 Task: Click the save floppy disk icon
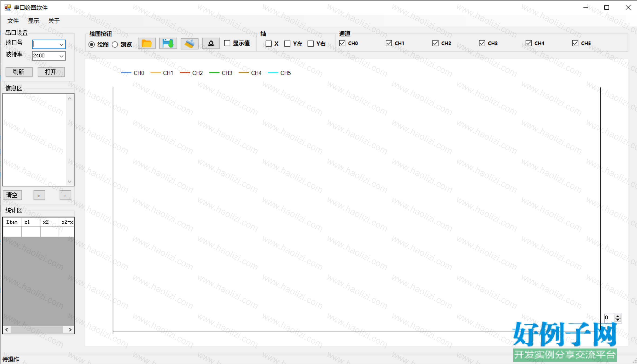point(168,44)
